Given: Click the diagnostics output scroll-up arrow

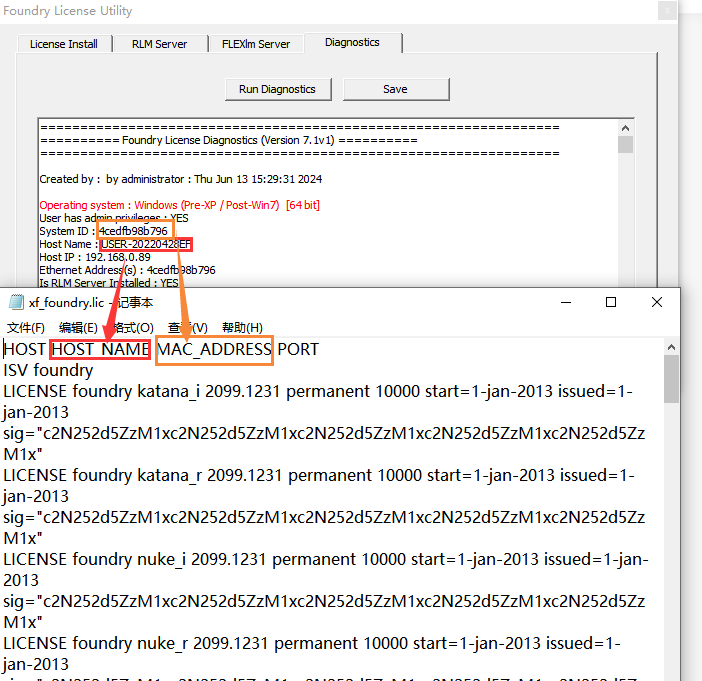Looking at the screenshot, I should (625, 127).
